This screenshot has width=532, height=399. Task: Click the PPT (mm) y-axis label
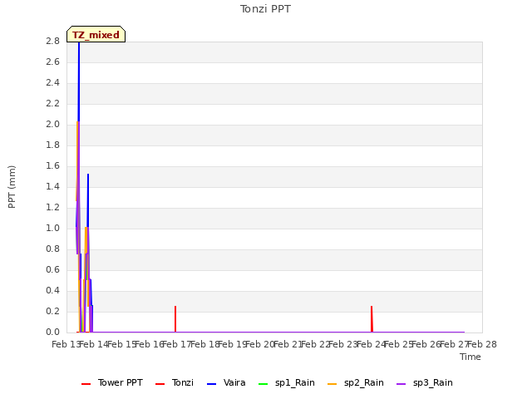[12, 187]
